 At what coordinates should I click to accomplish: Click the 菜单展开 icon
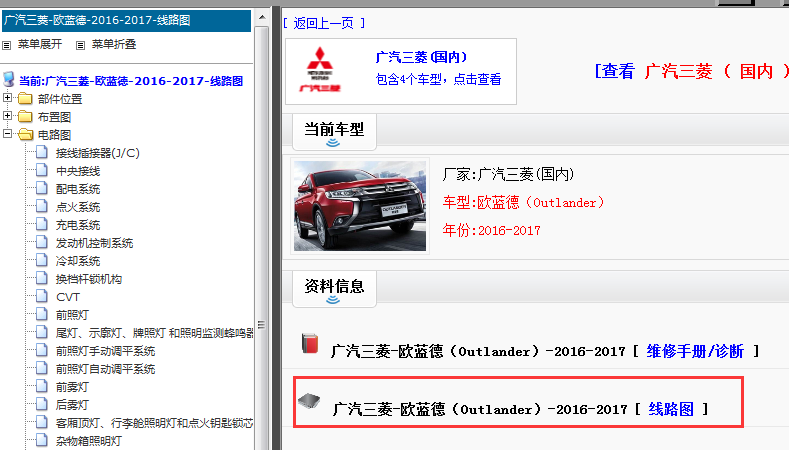[7, 45]
